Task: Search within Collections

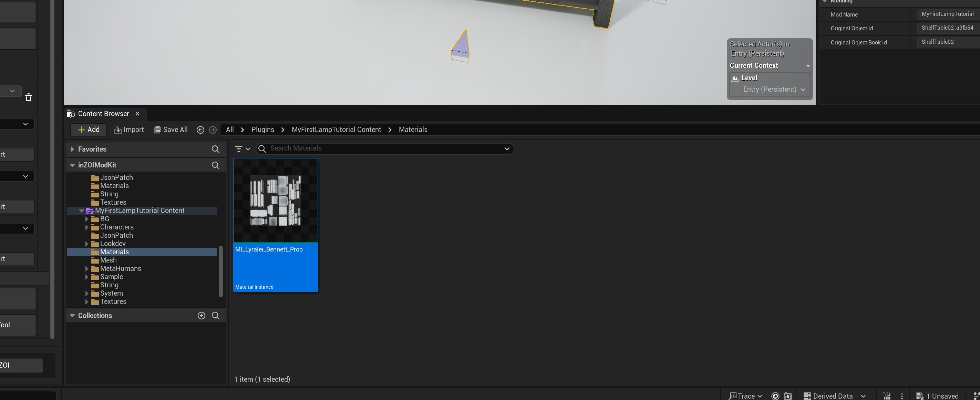Action: click(215, 316)
